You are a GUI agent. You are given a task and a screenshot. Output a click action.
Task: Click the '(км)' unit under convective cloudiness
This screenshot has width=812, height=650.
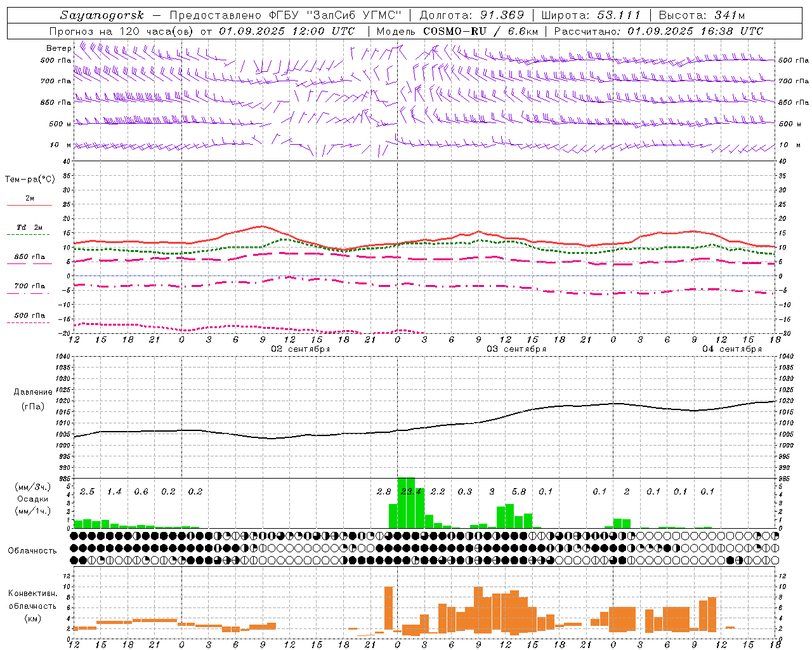coord(33,618)
